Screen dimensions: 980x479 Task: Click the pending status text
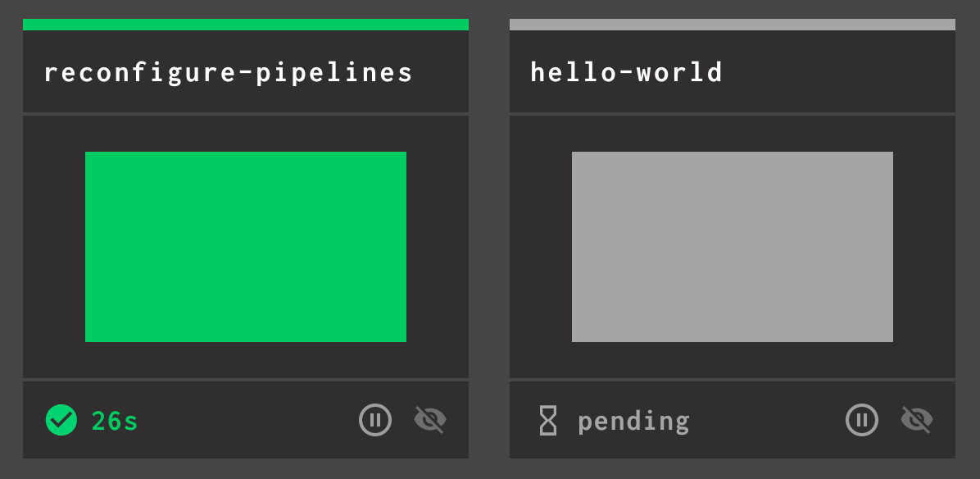634,422
